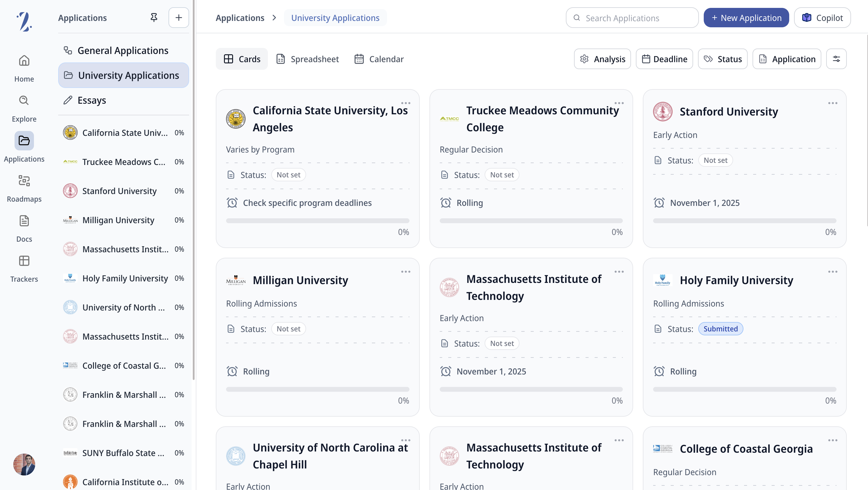Click the filter sliders icon next to Application
Screen dimensions: 868x490
[836, 59]
